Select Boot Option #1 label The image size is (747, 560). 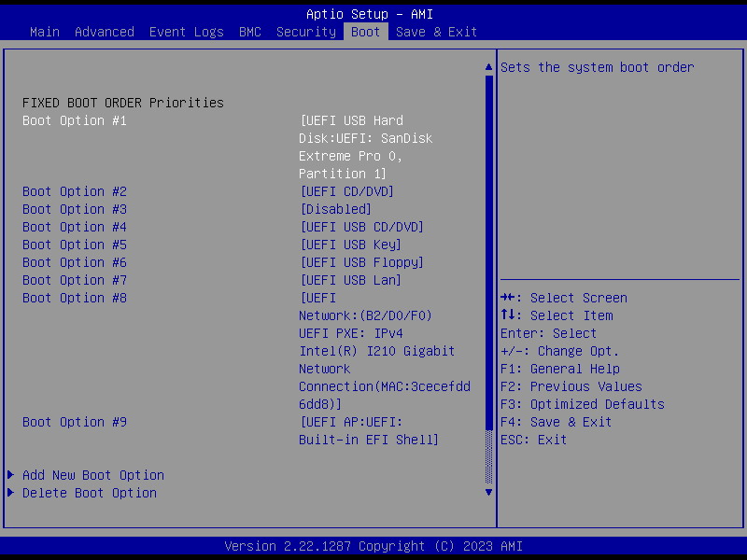click(75, 120)
